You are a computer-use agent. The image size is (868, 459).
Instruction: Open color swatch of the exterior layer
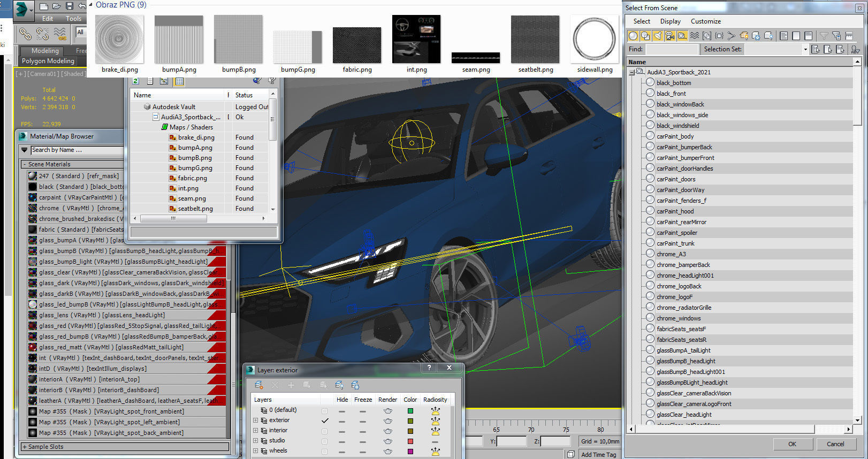(410, 421)
